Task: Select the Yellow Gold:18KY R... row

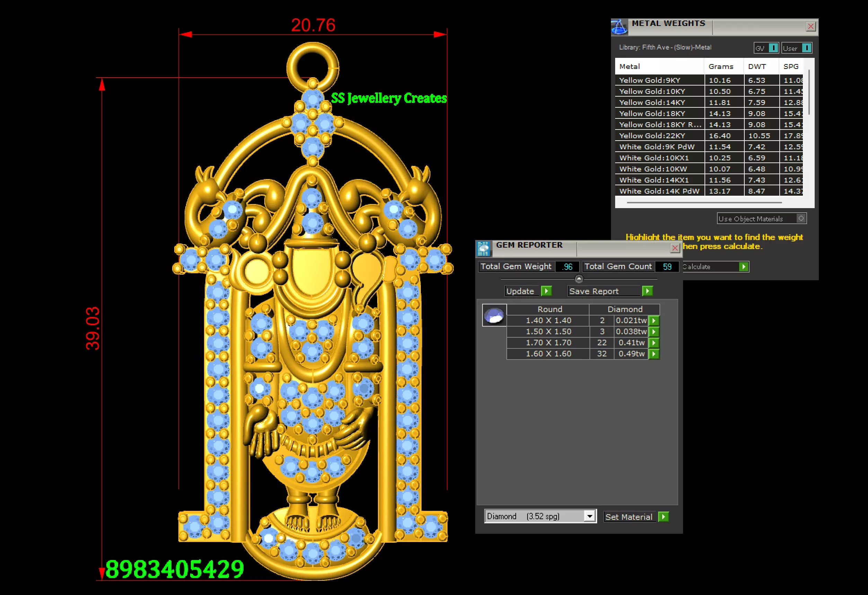Action: pyautogui.click(x=709, y=125)
